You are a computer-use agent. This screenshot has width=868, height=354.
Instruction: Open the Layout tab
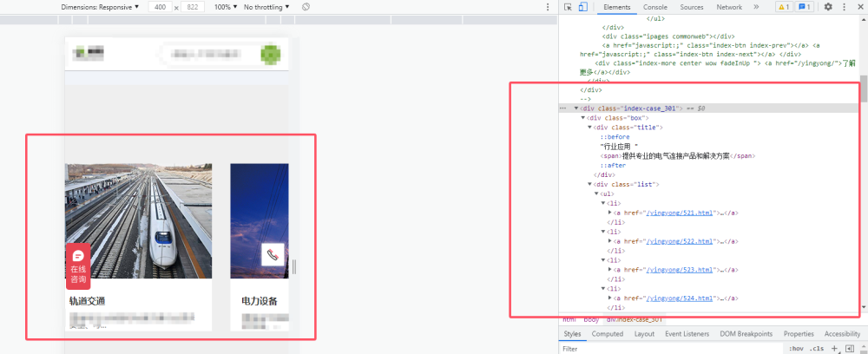[644, 334]
